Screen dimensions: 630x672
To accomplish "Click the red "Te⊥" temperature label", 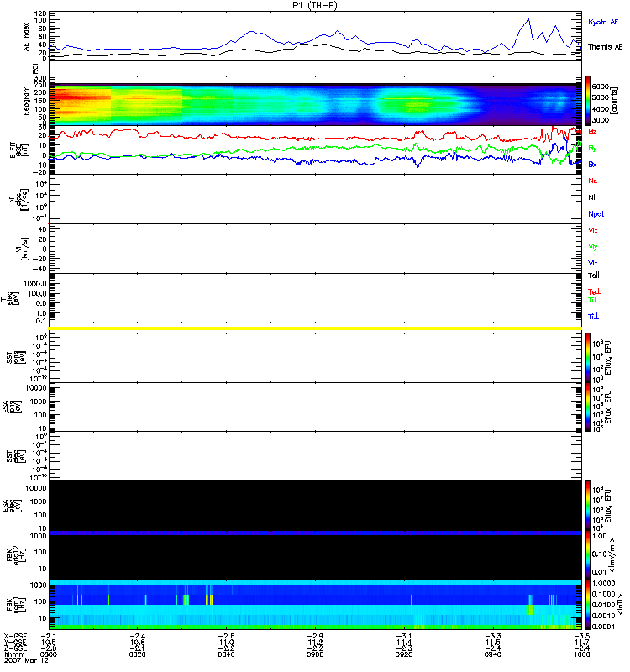I will [594, 292].
